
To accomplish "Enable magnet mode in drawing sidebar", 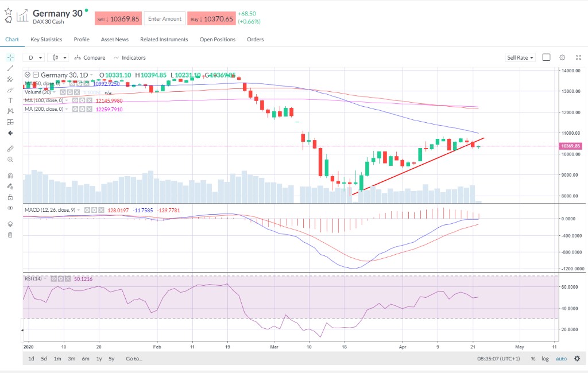I will point(10,176).
